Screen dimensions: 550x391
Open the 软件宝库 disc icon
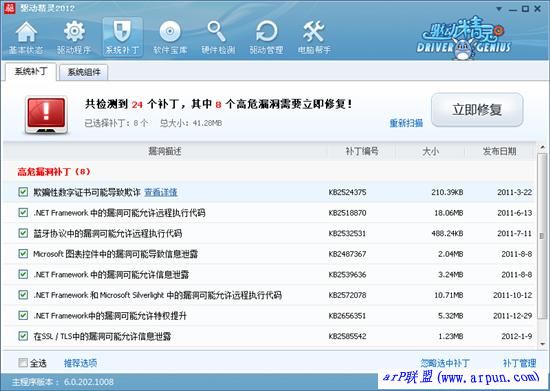(170, 38)
